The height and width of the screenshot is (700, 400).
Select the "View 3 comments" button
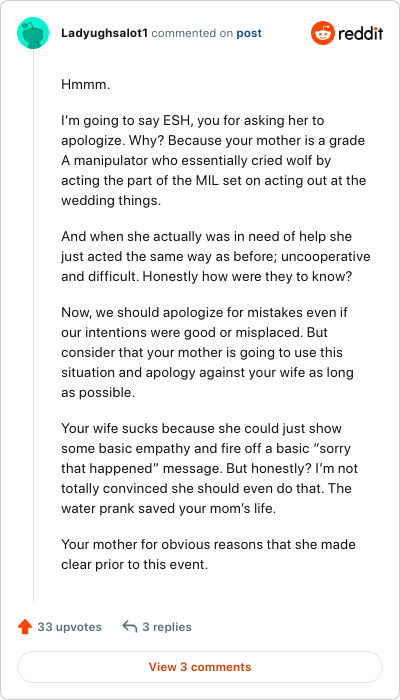click(200, 667)
